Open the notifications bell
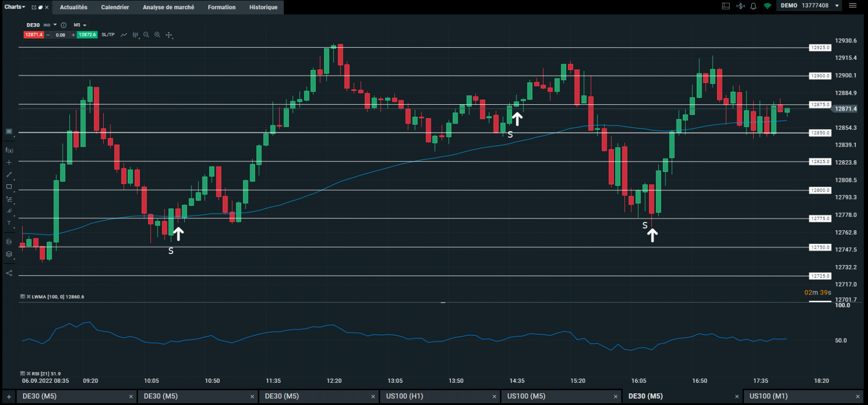Screen dimensions: 868x405 click(x=753, y=6)
